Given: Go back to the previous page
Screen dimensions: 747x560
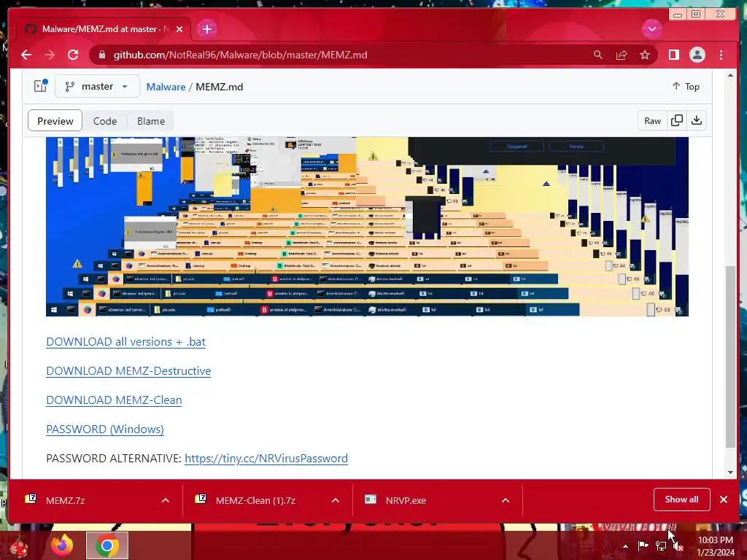Looking at the screenshot, I should (26, 55).
